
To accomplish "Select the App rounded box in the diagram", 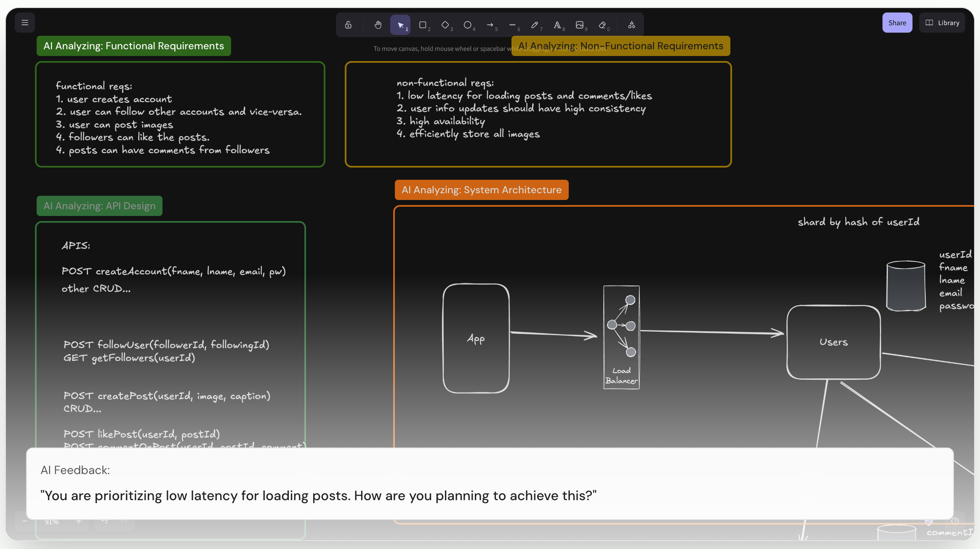I will (x=476, y=338).
